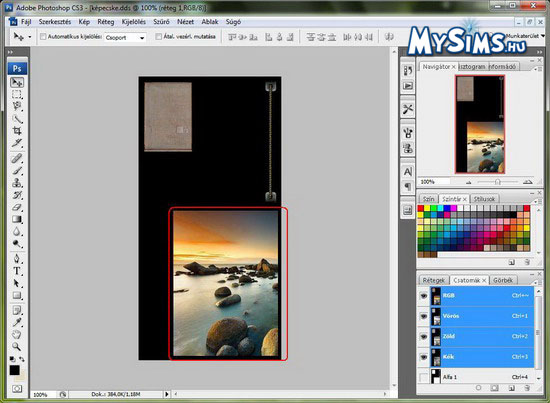This screenshot has height=403, width=550.
Task: Open the Csoport dropdown in options bar
Action: (x=125, y=37)
